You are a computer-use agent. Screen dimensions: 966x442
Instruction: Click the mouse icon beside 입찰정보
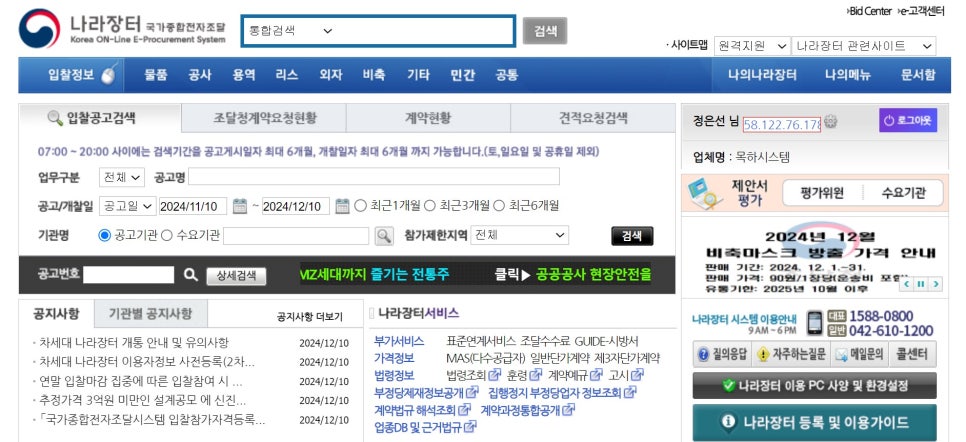pos(109,75)
